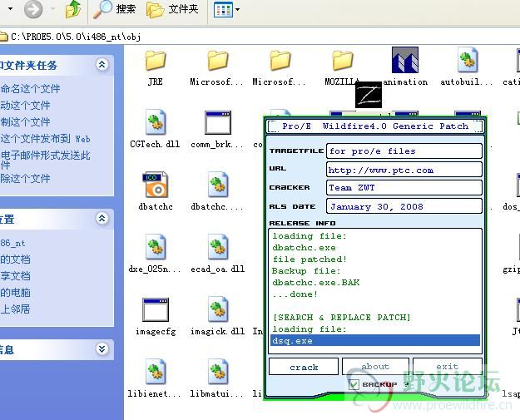Click the URL field http://www.ptc.com
Image resolution: width=520 pixels, height=420 pixels.
click(x=404, y=170)
